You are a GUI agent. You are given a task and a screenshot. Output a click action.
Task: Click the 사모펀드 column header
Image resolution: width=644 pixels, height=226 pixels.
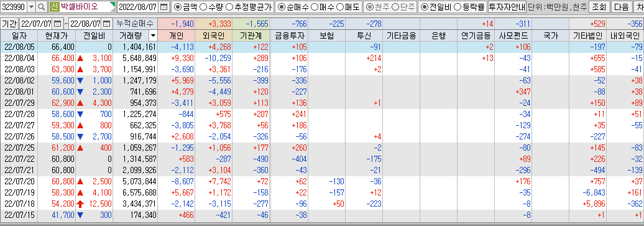(513, 36)
